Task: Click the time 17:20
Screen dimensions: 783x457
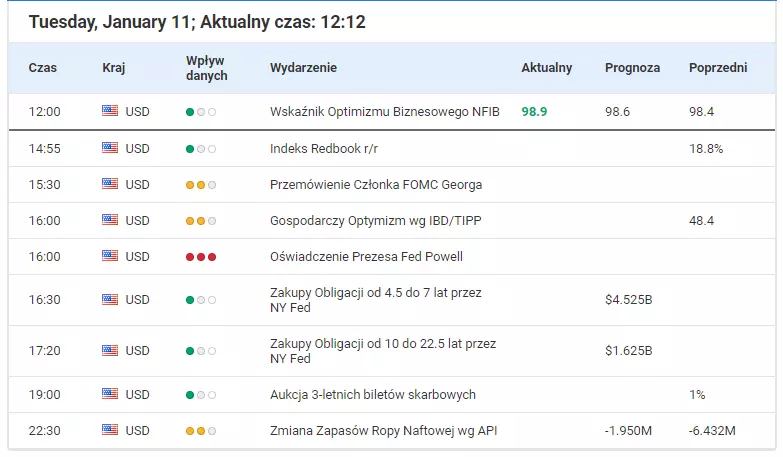Action: (x=44, y=351)
